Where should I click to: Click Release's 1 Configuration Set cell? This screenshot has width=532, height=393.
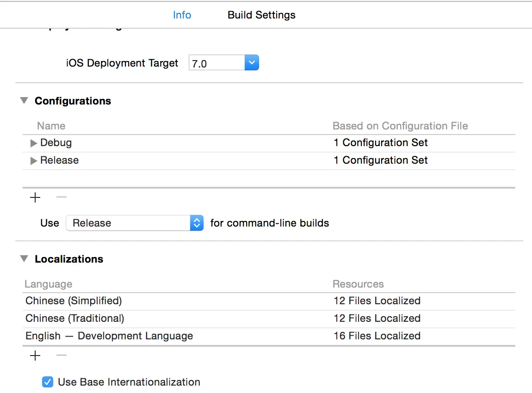[381, 160]
